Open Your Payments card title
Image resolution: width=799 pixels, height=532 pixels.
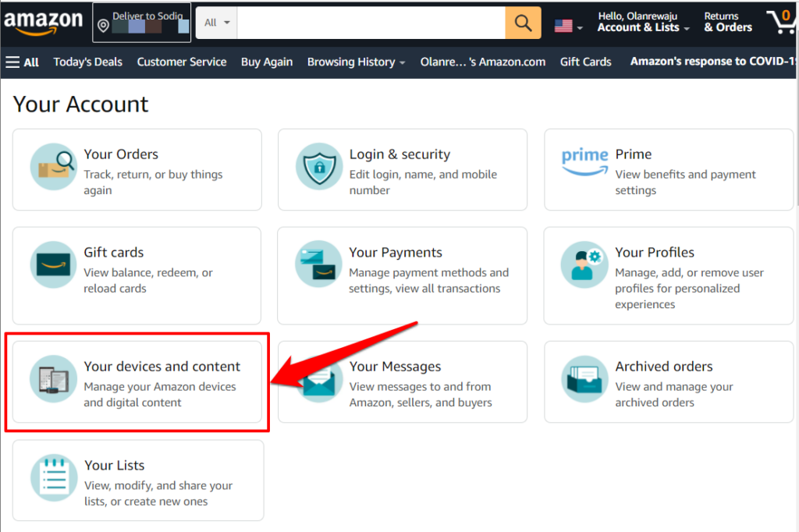396,252
